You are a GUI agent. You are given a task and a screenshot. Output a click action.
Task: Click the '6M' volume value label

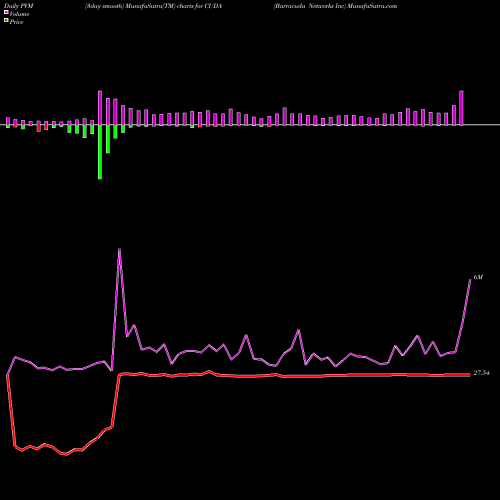[478, 277]
